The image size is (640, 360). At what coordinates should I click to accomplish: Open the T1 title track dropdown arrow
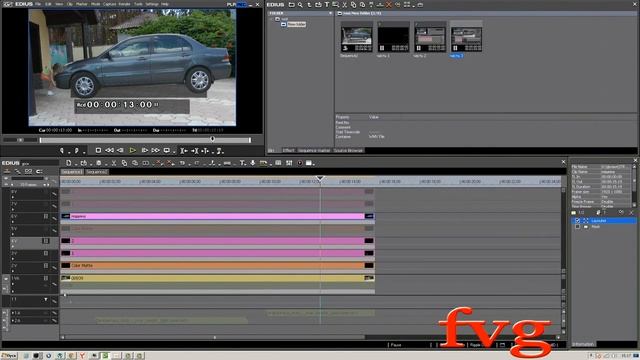pyautogui.click(x=46, y=300)
